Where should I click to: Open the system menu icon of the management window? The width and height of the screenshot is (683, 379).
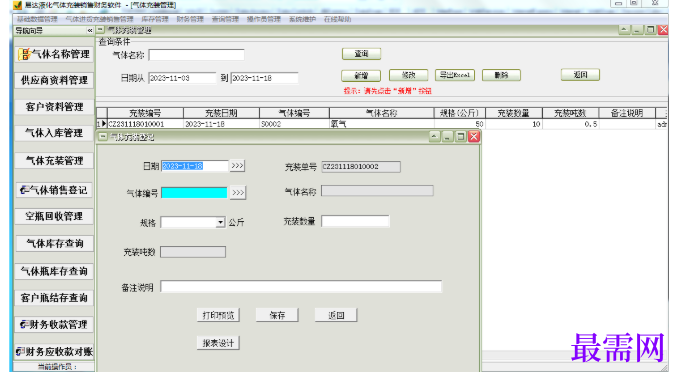pos(101,30)
